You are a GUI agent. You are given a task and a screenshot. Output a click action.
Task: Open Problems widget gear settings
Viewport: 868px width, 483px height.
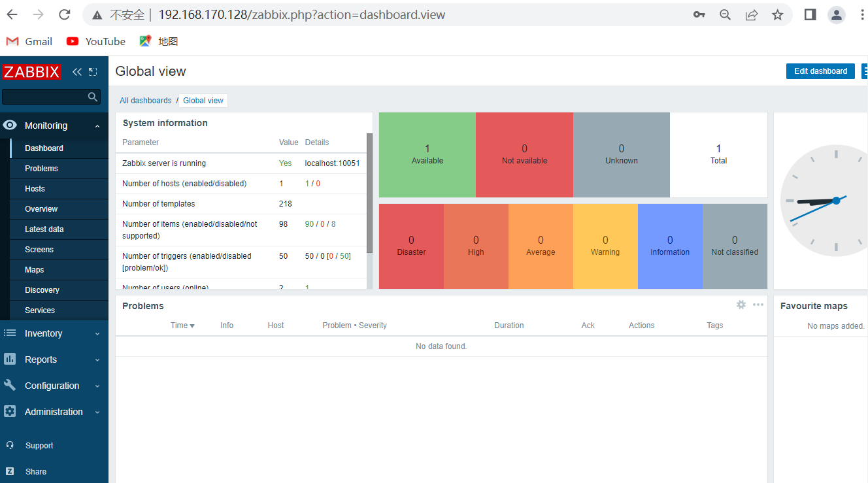click(x=741, y=305)
